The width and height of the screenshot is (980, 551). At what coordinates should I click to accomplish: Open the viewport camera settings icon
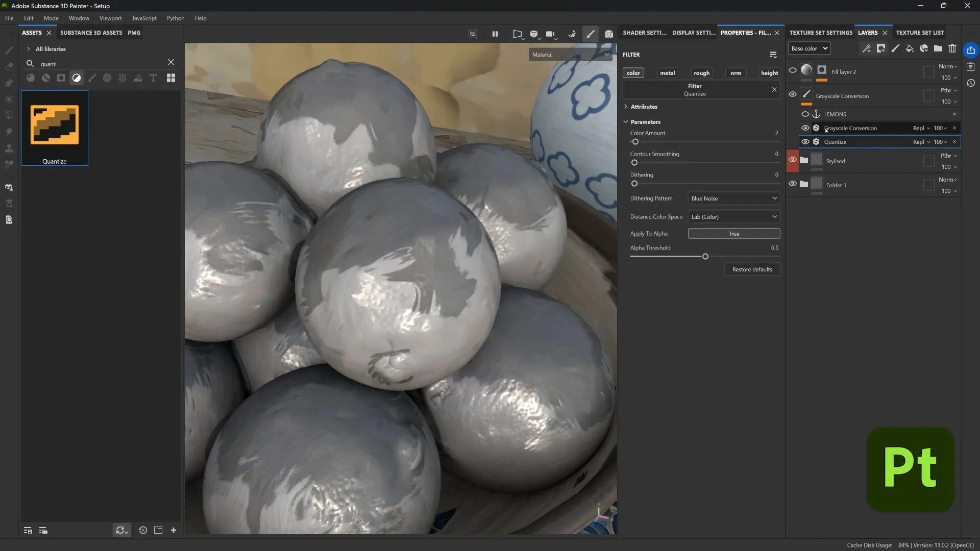point(551,34)
